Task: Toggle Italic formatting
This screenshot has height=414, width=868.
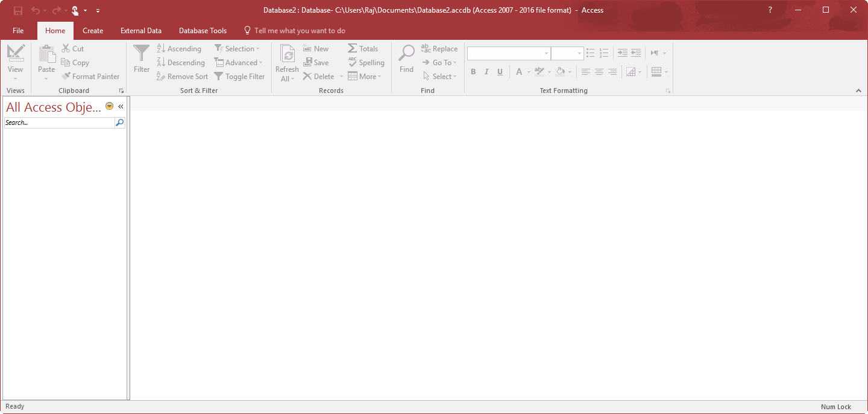Action: tap(486, 72)
